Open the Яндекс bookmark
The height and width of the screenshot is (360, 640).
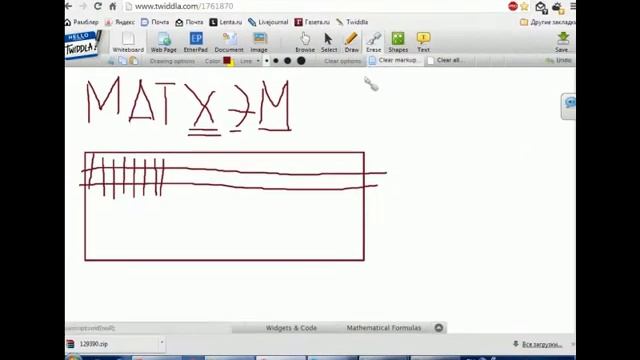point(120,22)
